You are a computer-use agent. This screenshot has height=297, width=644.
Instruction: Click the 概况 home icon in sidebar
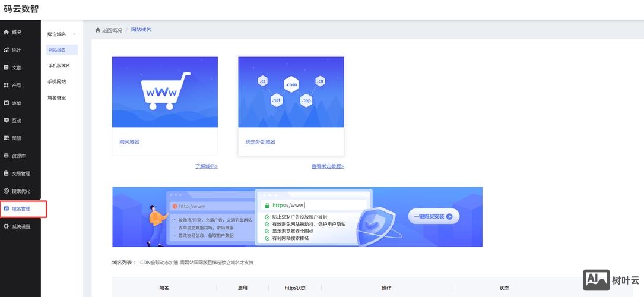7,32
